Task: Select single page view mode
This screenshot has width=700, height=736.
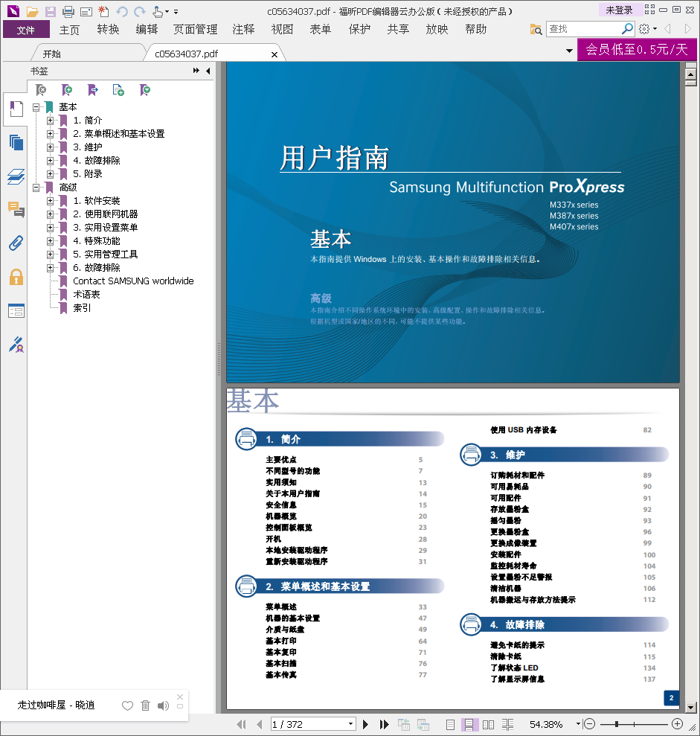Action: pos(450,725)
